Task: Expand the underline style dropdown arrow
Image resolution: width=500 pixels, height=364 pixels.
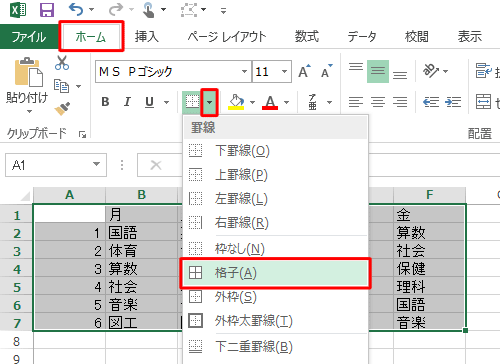Action: (166, 102)
